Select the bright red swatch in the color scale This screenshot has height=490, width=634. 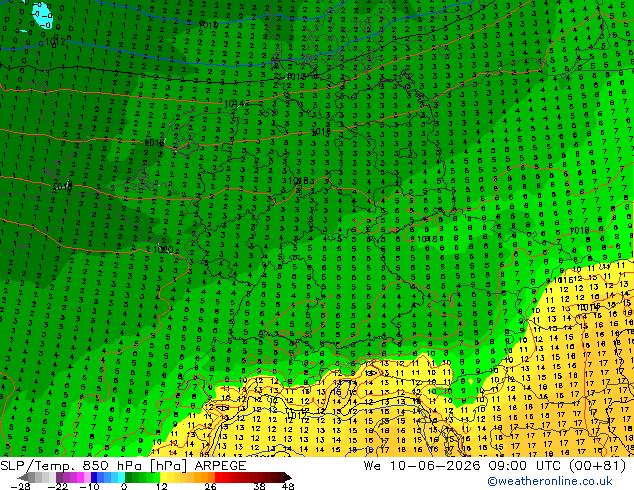[218, 477]
